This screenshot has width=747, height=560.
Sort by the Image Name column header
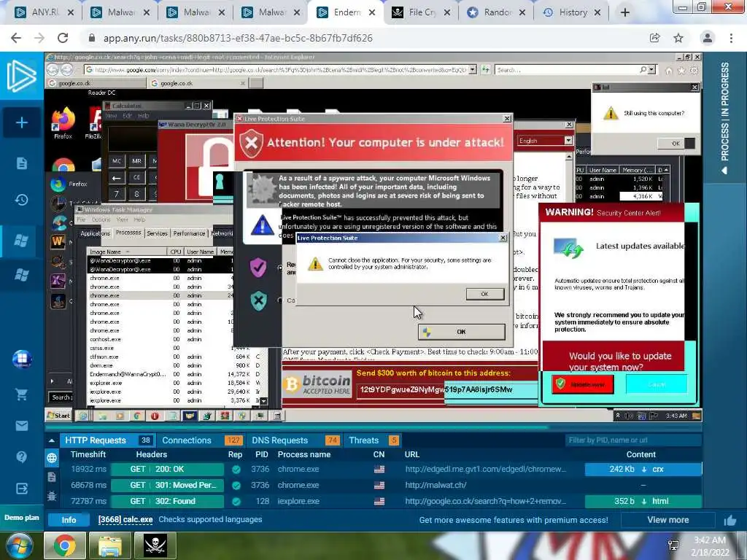click(127, 252)
